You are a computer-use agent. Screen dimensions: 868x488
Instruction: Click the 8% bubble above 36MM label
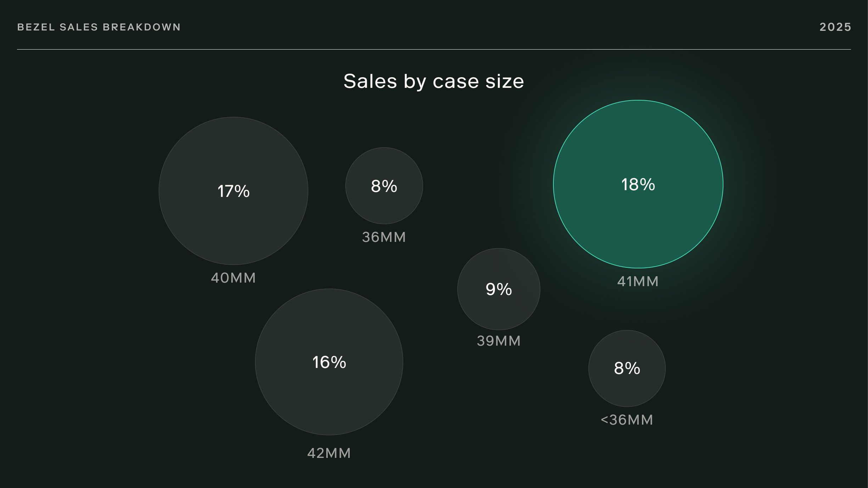[384, 205]
